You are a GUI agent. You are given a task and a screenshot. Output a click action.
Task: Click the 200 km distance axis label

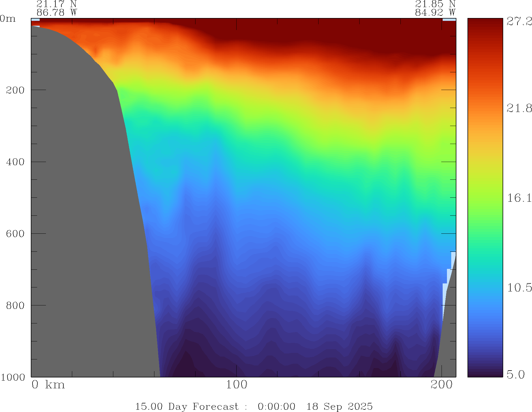pyautogui.click(x=441, y=385)
